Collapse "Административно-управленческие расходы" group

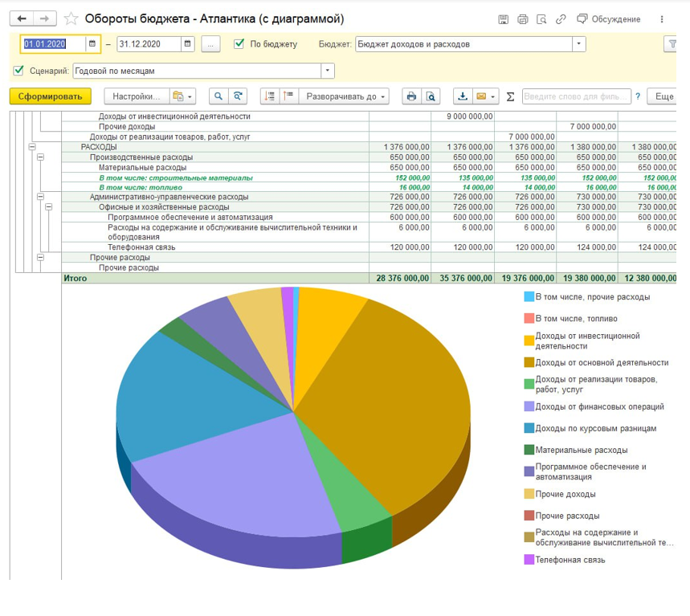click(x=39, y=196)
